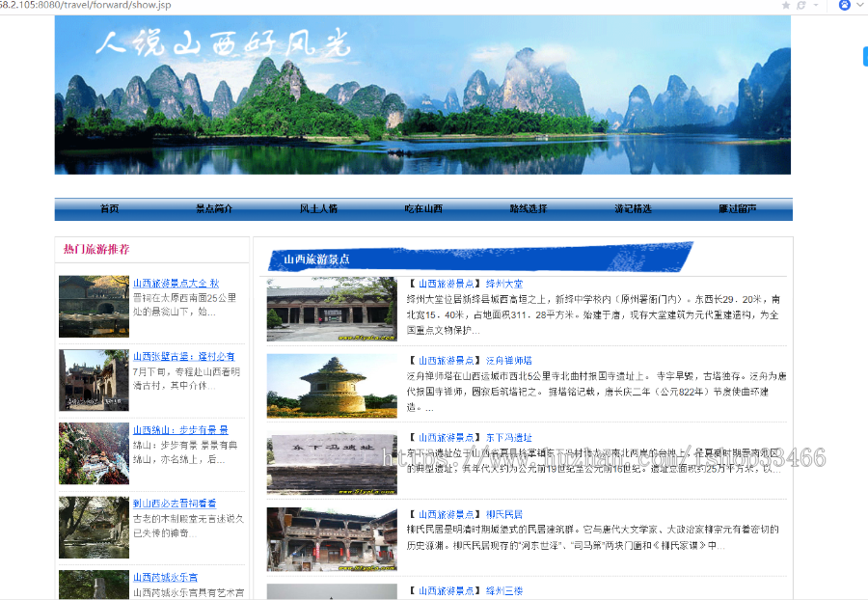Click the summary starting 绛州大堂位居新绛县城

pyautogui.click(x=593, y=314)
